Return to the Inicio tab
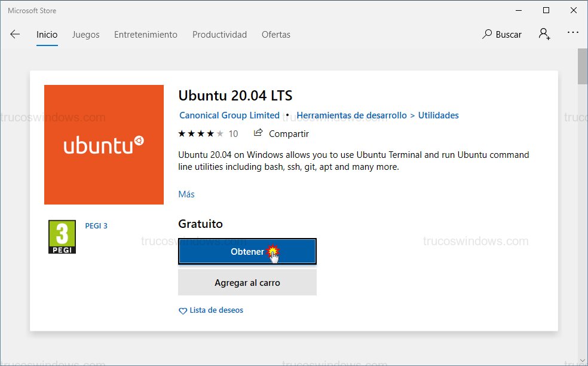 [47, 35]
